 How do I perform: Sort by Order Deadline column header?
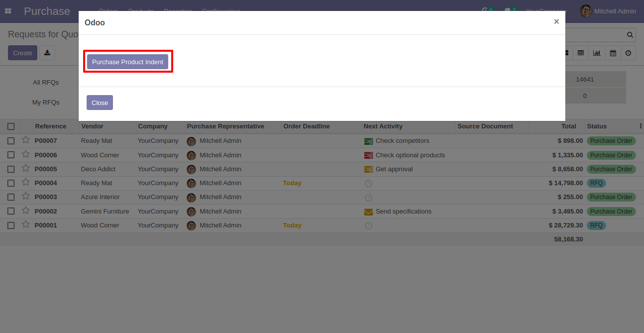pos(307,126)
